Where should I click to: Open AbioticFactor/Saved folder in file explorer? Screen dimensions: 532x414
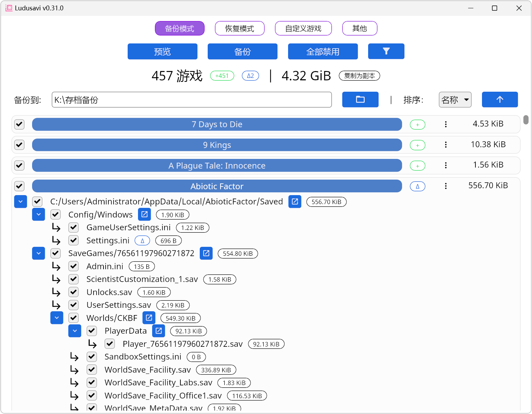pos(295,202)
